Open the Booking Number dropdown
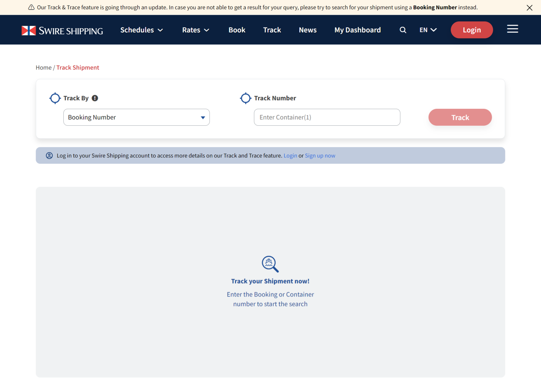Screen dimensions: 541x392 (x=136, y=117)
